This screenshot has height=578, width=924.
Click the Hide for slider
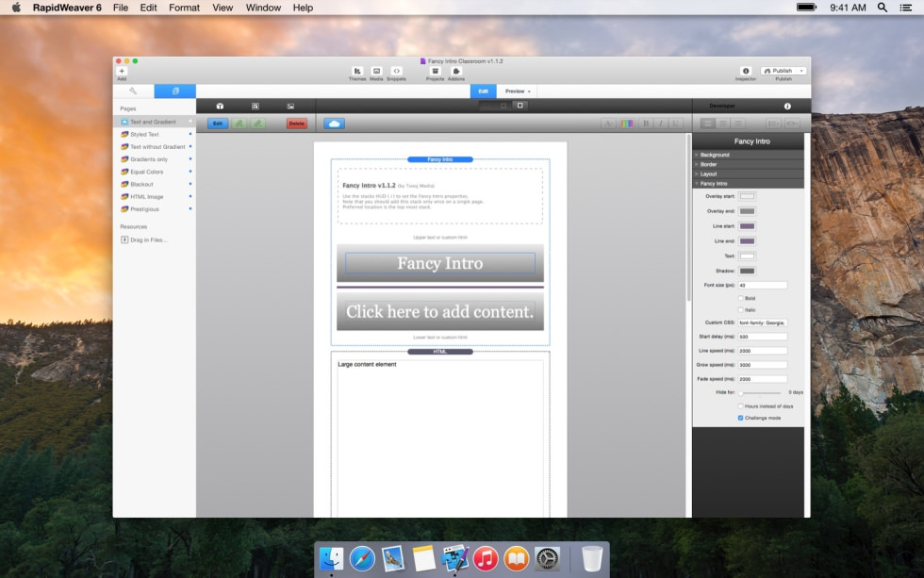pos(760,392)
